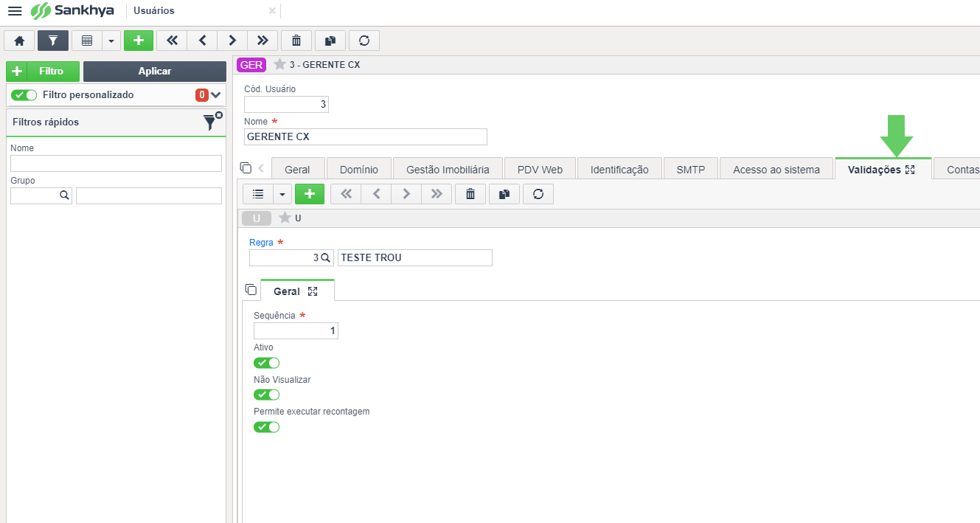Click the green Filtro add button

point(43,72)
